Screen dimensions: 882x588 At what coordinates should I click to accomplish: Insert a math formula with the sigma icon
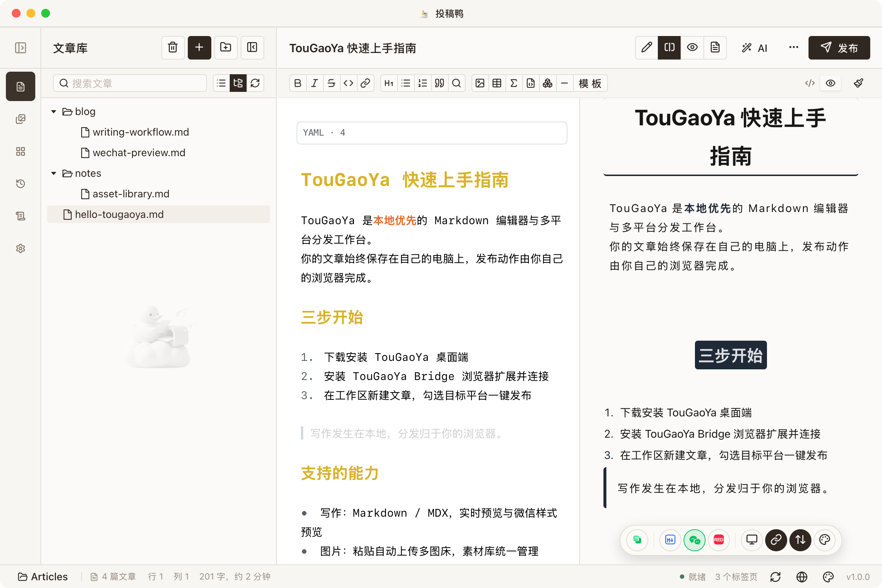(x=514, y=83)
